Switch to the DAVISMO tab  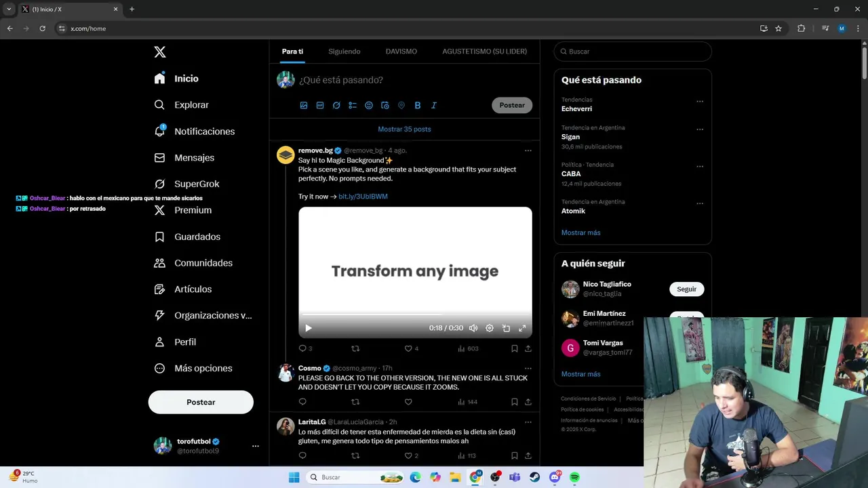401,52
